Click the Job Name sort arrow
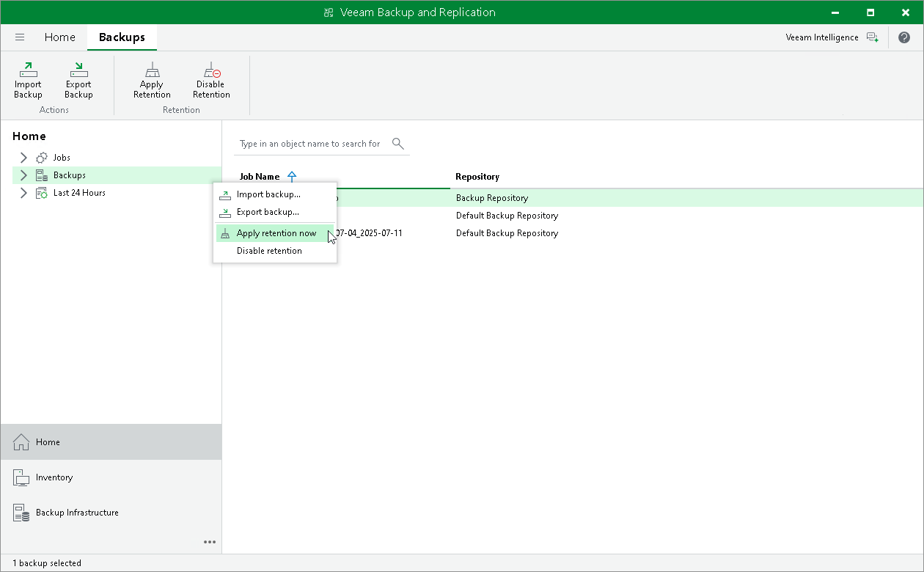 [292, 176]
